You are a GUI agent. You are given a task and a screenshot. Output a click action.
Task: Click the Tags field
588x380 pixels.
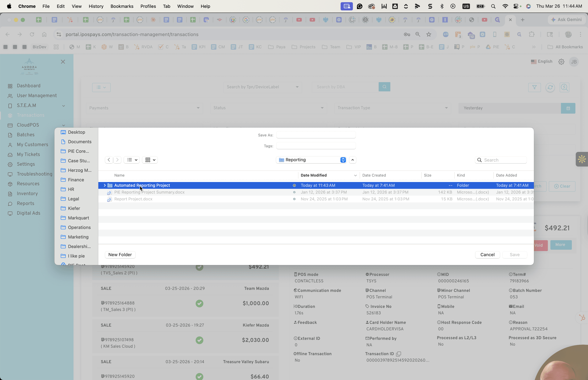pyautogui.click(x=316, y=146)
